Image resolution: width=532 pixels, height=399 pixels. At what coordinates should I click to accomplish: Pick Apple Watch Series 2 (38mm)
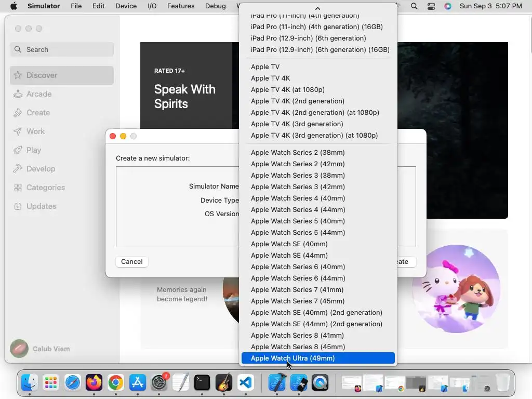coord(318,152)
